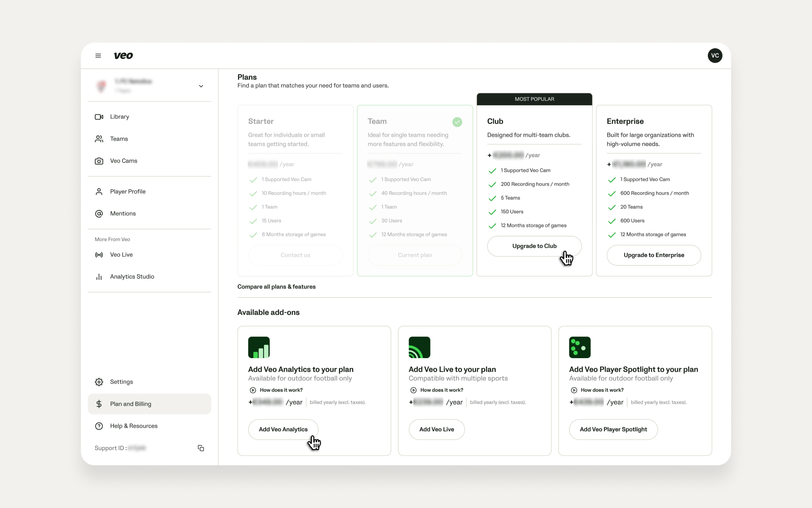This screenshot has width=812, height=508.
Task: Click 'More From Veo' section label
Action: [x=112, y=239]
